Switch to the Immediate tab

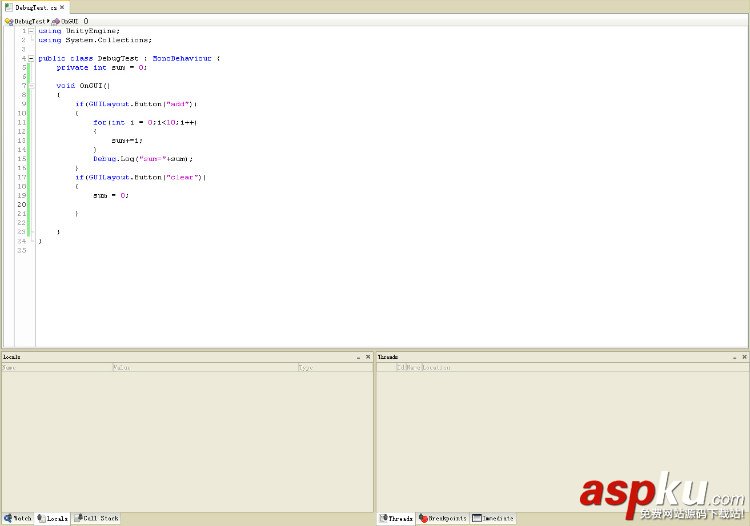click(x=493, y=518)
